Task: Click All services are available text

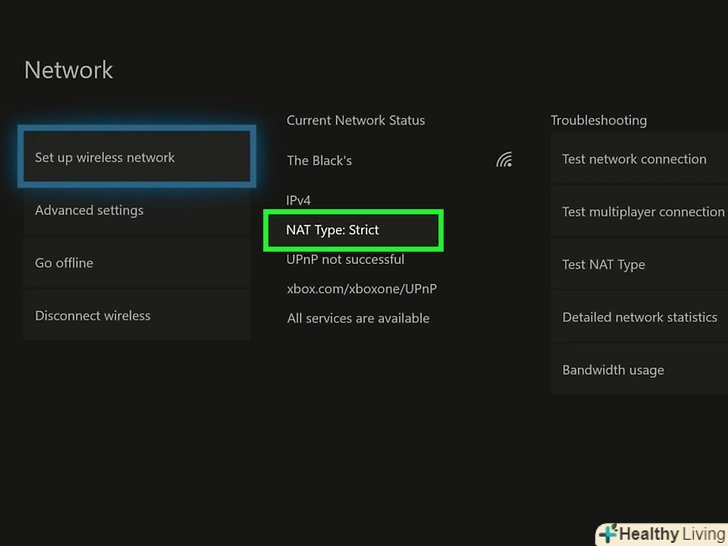Action: (358, 318)
